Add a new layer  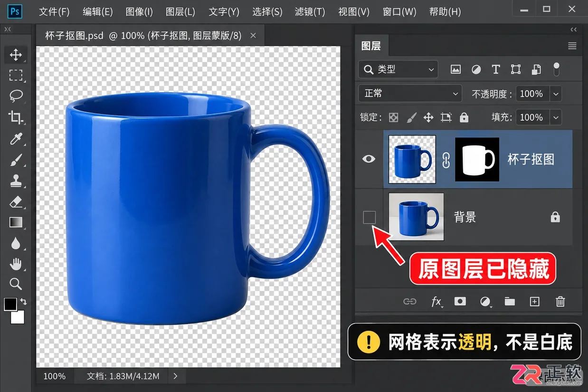534,301
